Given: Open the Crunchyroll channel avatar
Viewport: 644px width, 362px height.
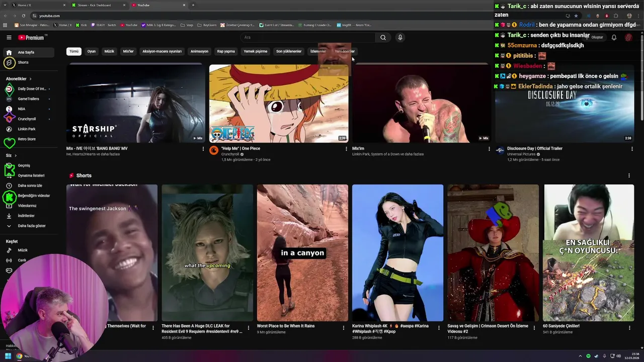Looking at the screenshot, I should [x=214, y=150].
